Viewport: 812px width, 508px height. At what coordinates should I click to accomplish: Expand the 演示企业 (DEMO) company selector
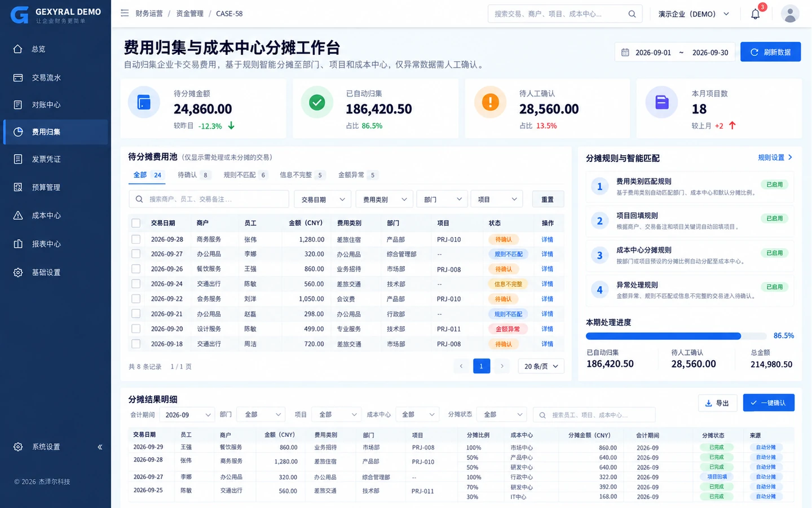click(694, 14)
